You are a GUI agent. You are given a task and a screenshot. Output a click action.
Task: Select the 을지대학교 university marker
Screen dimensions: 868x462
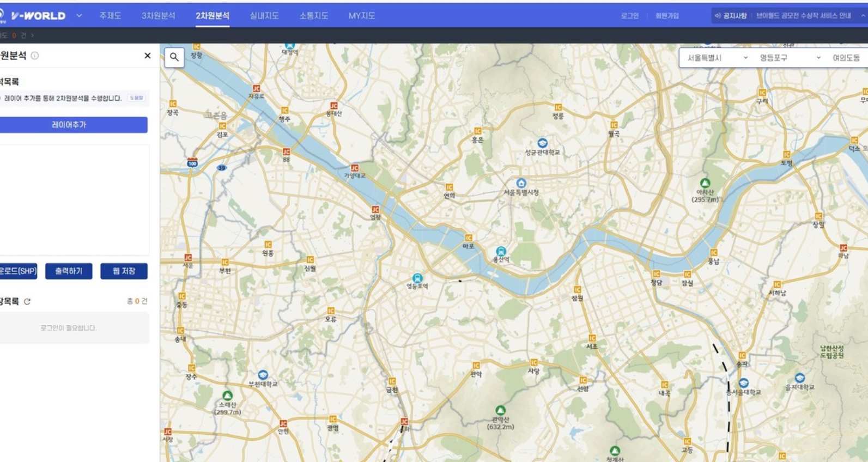800,378
